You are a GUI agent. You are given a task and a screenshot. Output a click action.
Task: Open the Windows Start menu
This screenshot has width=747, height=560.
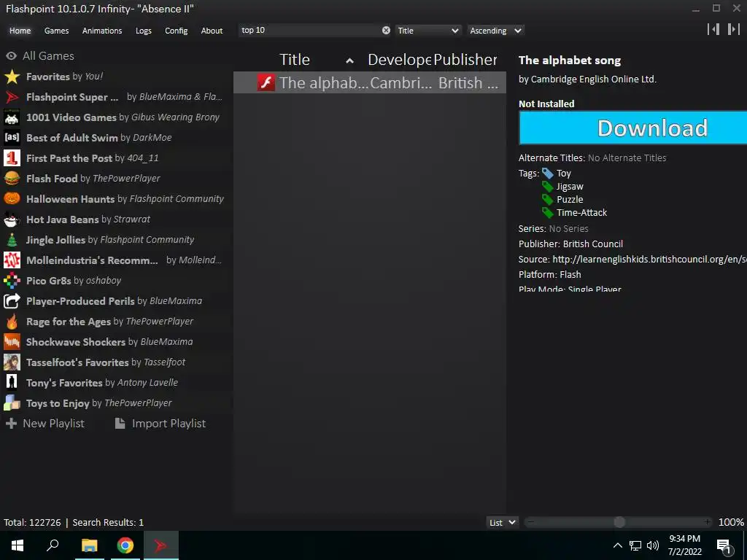point(18,545)
